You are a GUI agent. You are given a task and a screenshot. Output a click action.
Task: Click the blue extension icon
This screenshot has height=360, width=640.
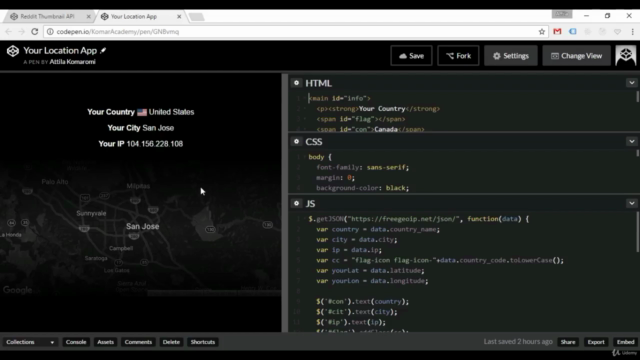coord(573,31)
